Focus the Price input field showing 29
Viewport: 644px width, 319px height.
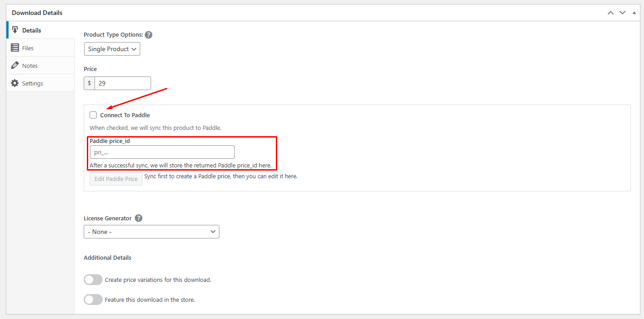[x=123, y=83]
